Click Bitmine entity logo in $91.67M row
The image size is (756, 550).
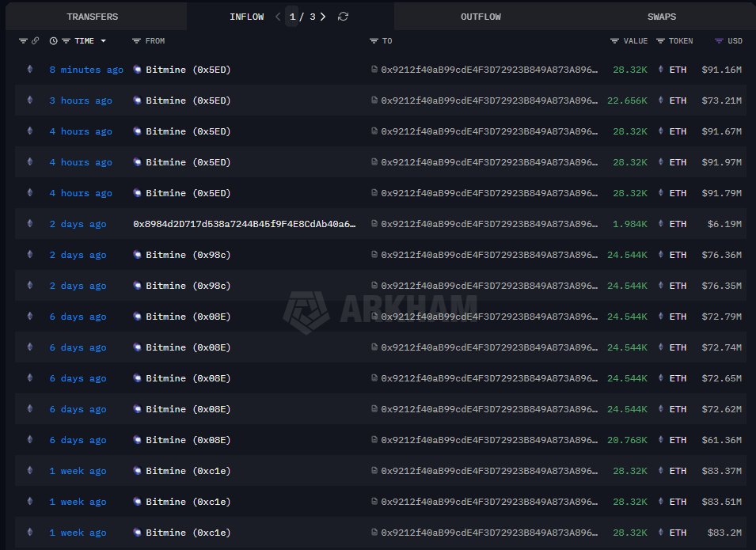tap(138, 131)
